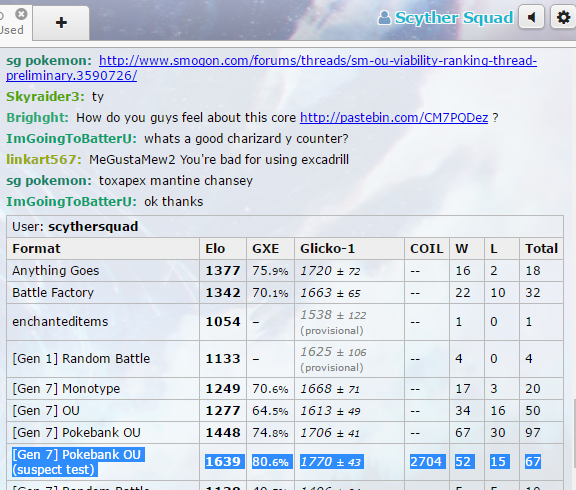
Task: Select the Anything Goes format row
Action: coord(285,271)
